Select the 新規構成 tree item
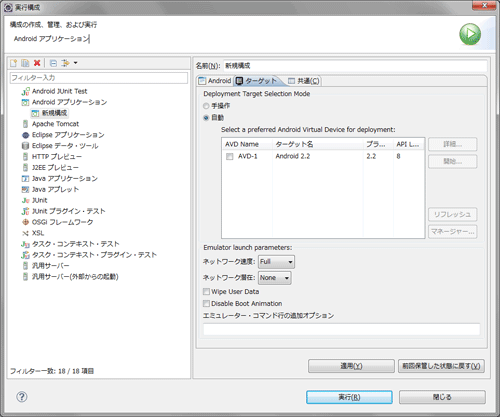This screenshot has height=417, width=500. point(54,113)
